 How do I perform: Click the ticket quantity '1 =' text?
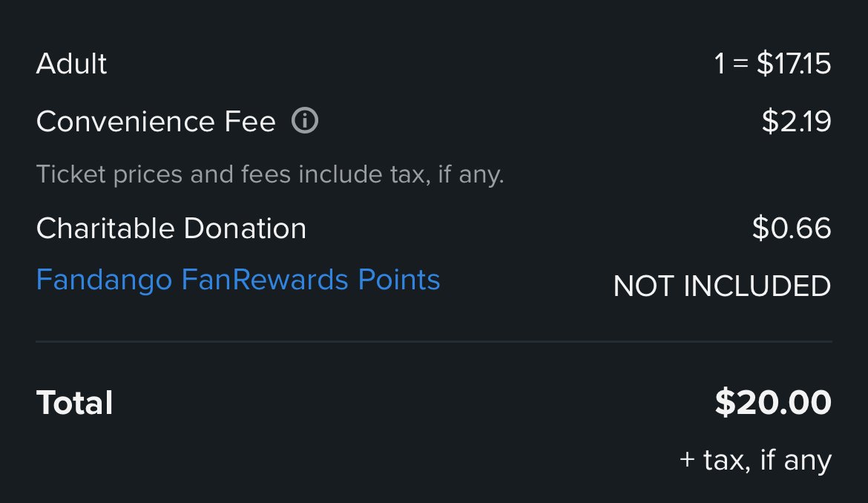[x=731, y=64]
